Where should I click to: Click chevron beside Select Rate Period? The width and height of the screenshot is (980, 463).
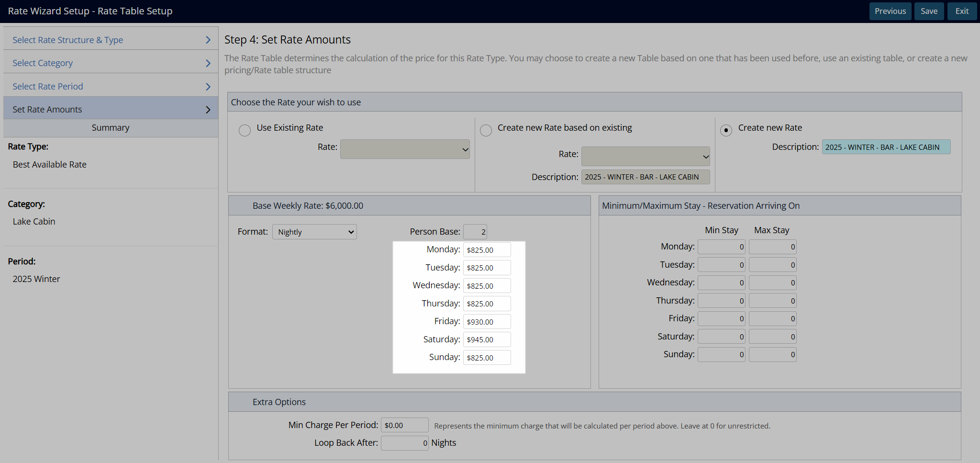(x=208, y=87)
